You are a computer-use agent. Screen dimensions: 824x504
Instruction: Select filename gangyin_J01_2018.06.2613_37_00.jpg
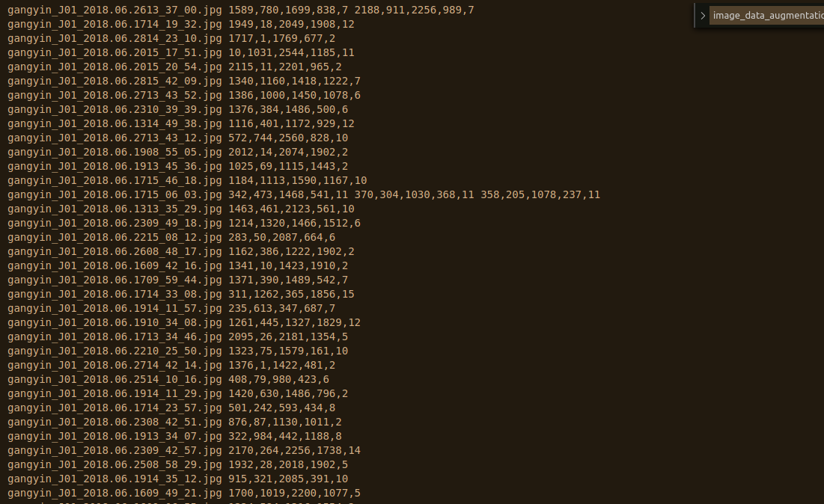pos(112,10)
